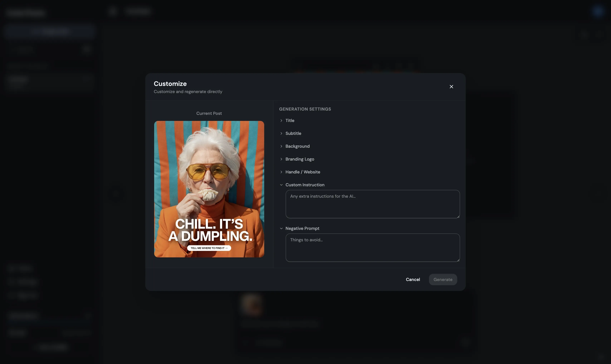611x364 pixels.
Task: Cancel the customization changes
Action: (413, 279)
